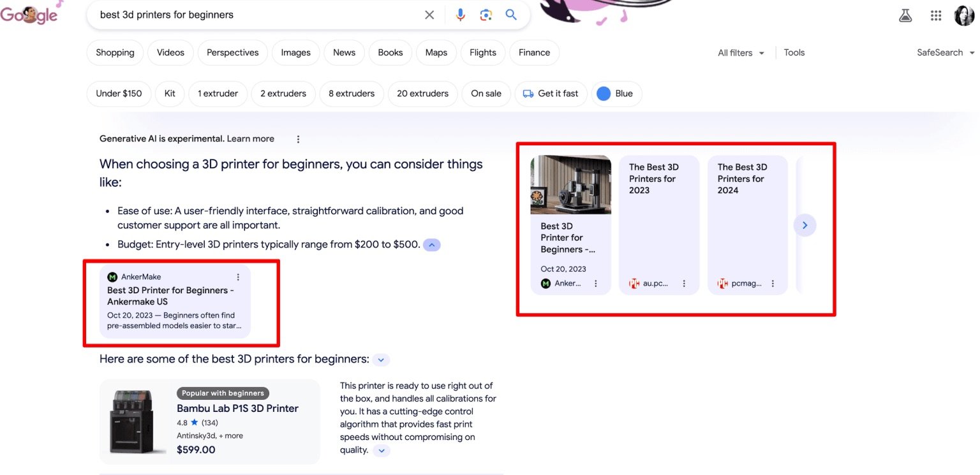Follow the Learn more link

250,139
